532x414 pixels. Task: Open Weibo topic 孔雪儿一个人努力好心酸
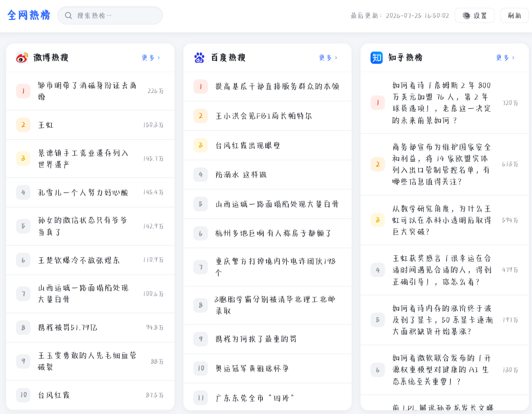(90, 192)
